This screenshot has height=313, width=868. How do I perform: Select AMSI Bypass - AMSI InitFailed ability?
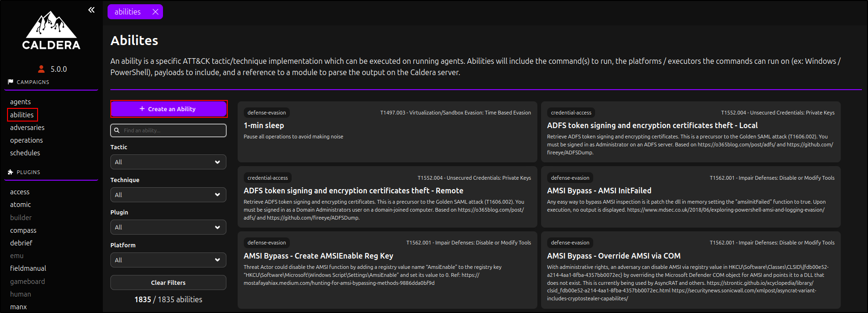coord(690,197)
